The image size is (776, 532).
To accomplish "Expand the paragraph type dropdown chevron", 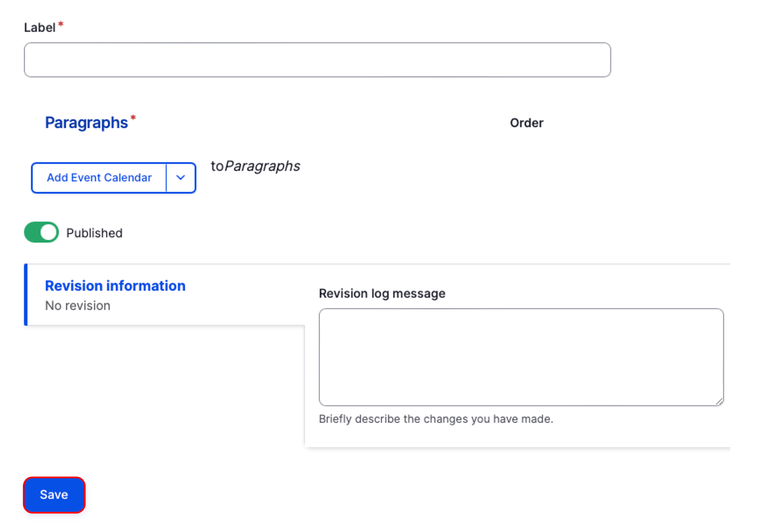I will [181, 178].
